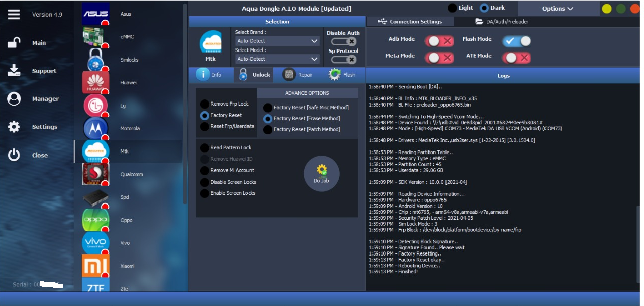Switch to the Flash tab
Image resolution: width=644 pixels, height=306 pixels.
tap(342, 75)
